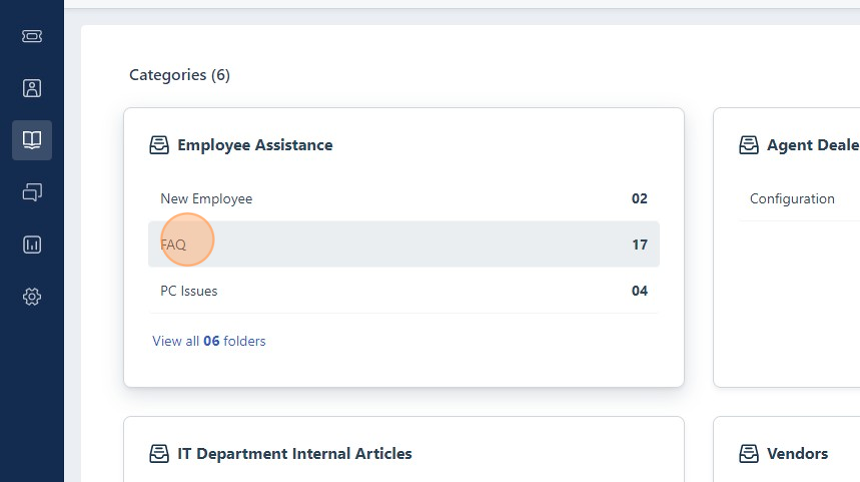This screenshot has height=482, width=860.
Task: Click the Agent Dealer category icon
Action: pos(749,145)
